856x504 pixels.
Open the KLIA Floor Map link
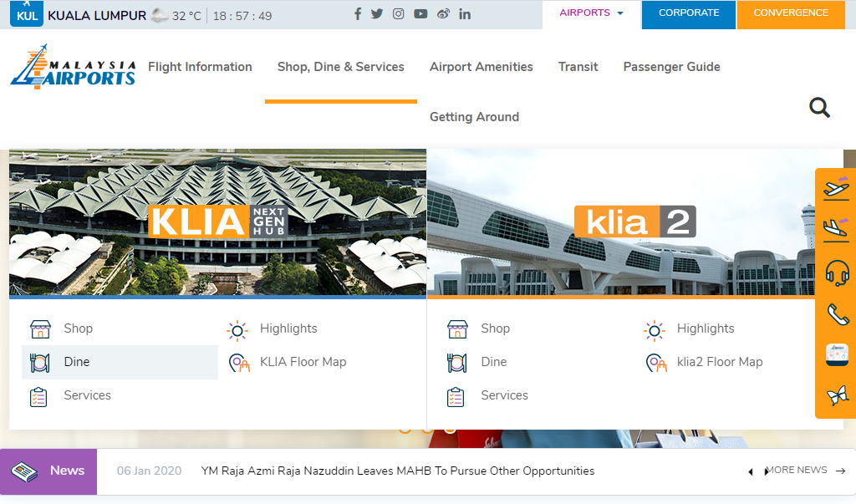(x=303, y=362)
